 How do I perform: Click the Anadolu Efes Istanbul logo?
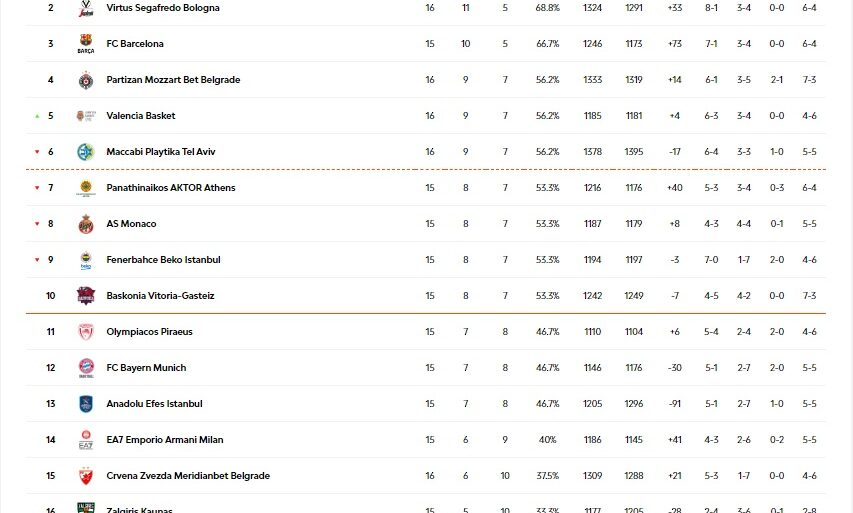85,404
